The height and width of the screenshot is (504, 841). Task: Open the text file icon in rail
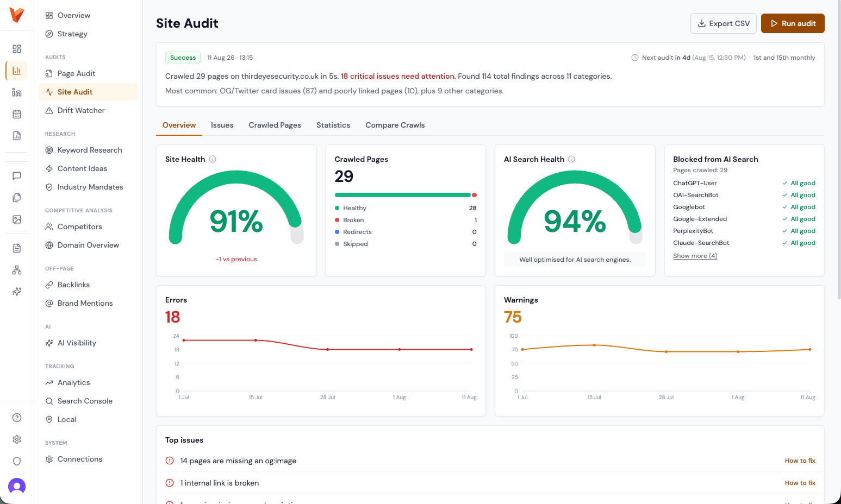(17, 248)
